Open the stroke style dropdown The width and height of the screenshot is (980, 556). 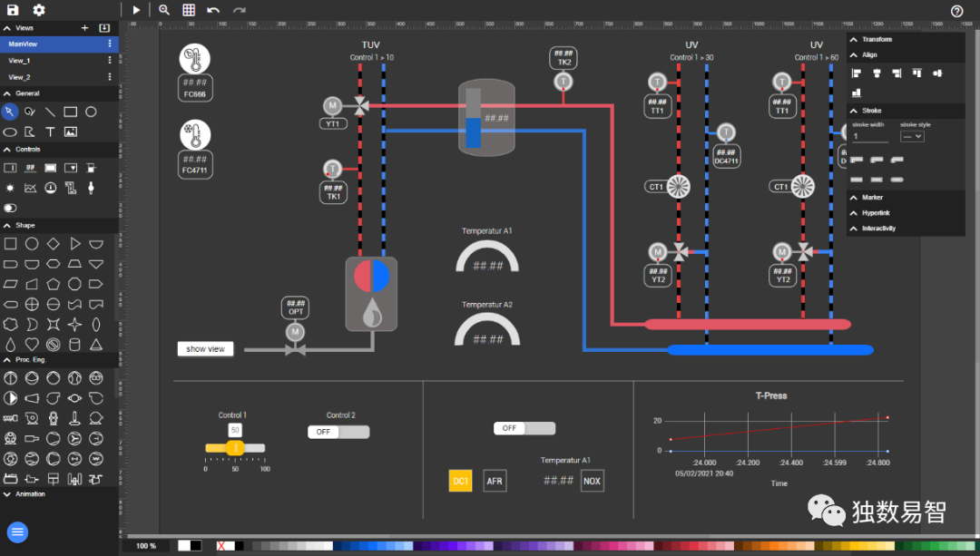912,136
